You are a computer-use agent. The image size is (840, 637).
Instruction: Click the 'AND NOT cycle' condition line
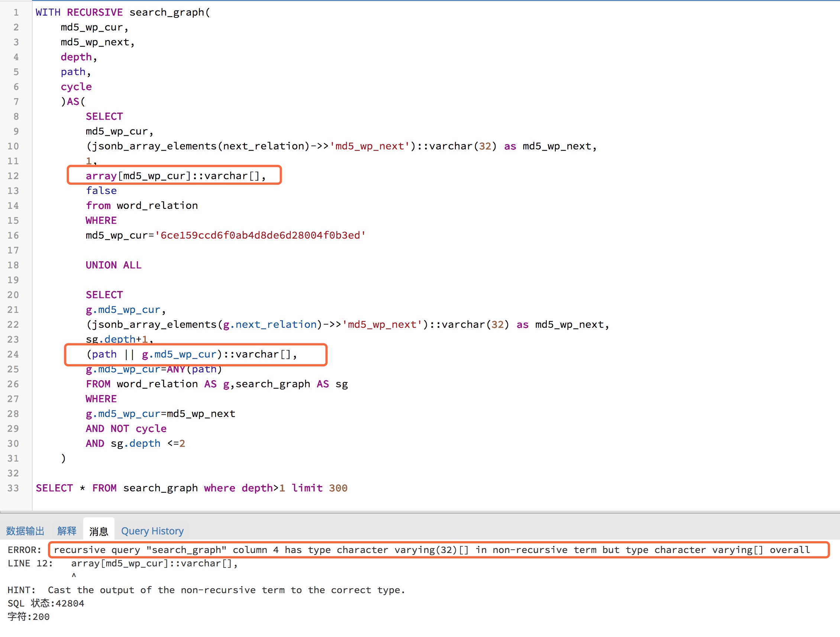[126, 429]
